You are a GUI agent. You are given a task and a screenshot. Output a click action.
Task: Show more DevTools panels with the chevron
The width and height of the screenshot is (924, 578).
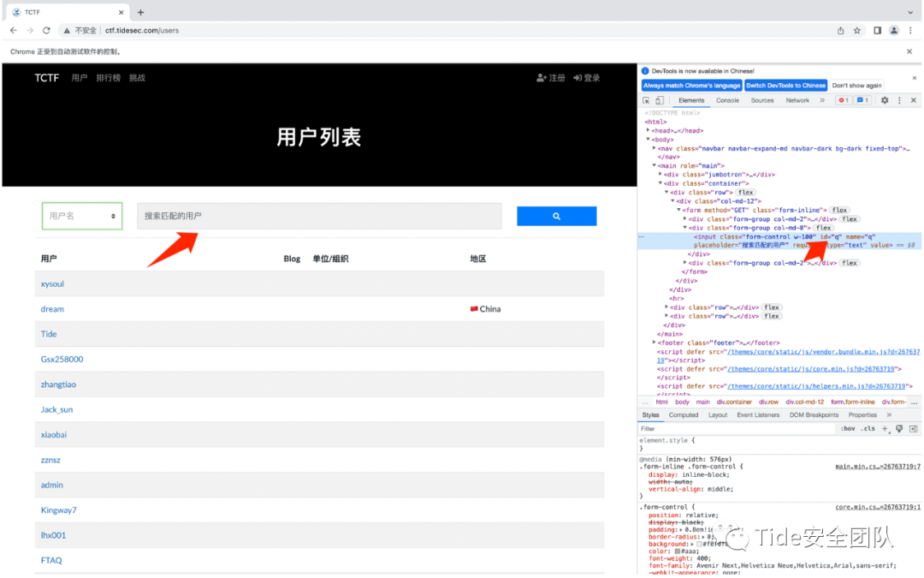click(822, 100)
